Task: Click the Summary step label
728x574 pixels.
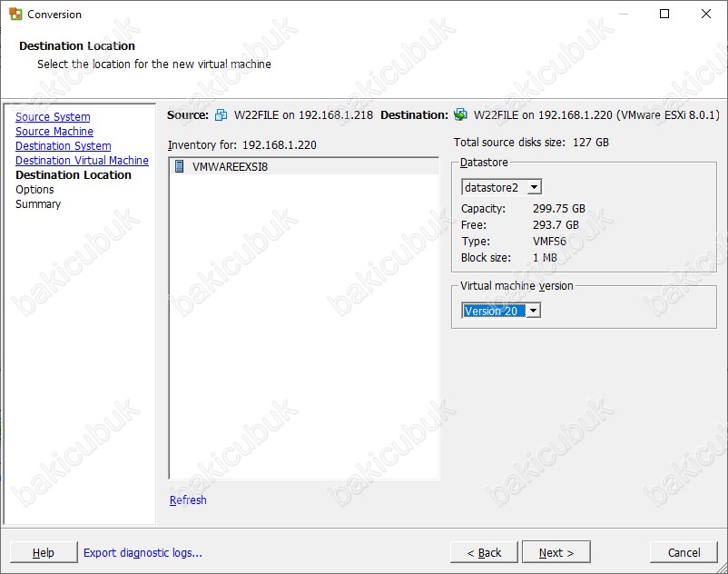Action: tap(38, 203)
